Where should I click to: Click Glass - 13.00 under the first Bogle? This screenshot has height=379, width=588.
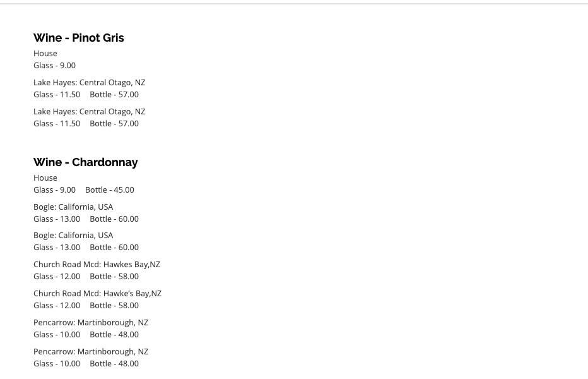click(x=57, y=219)
